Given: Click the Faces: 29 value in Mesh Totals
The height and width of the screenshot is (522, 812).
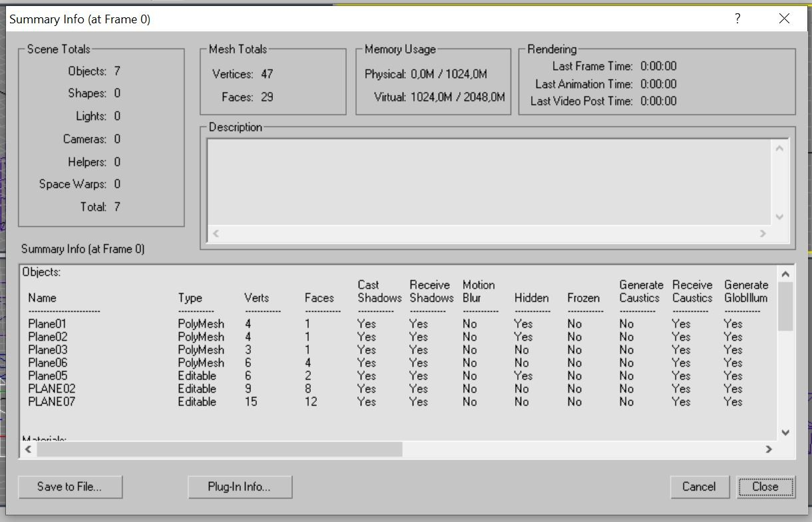Looking at the screenshot, I should [x=267, y=97].
